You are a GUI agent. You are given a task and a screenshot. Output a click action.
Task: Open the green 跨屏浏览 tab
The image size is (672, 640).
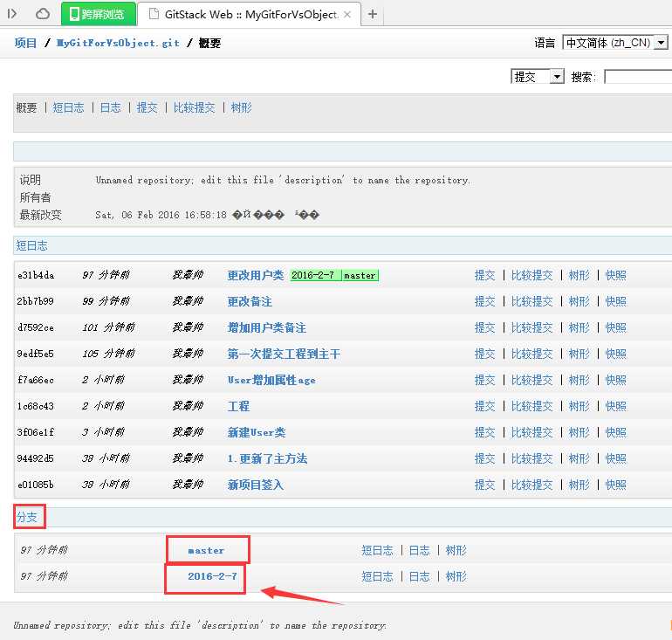98,14
